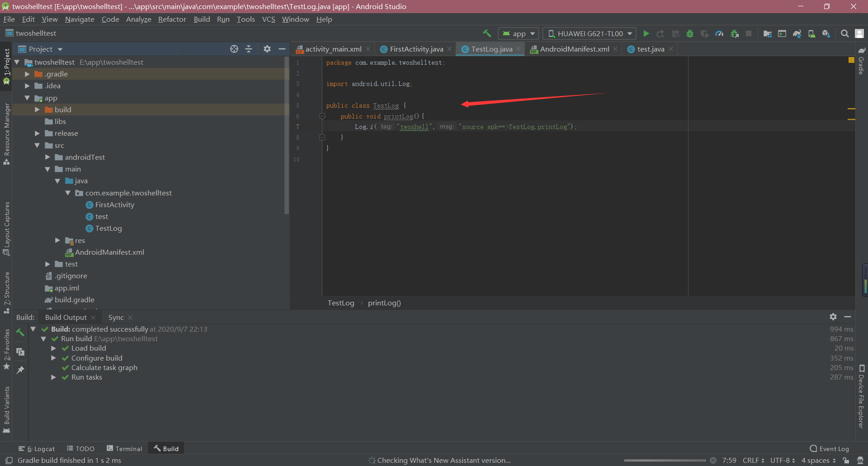This screenshot has height=466, width=868.
Task: Open the Project view selector dropdown
Action: pos(41,49)
